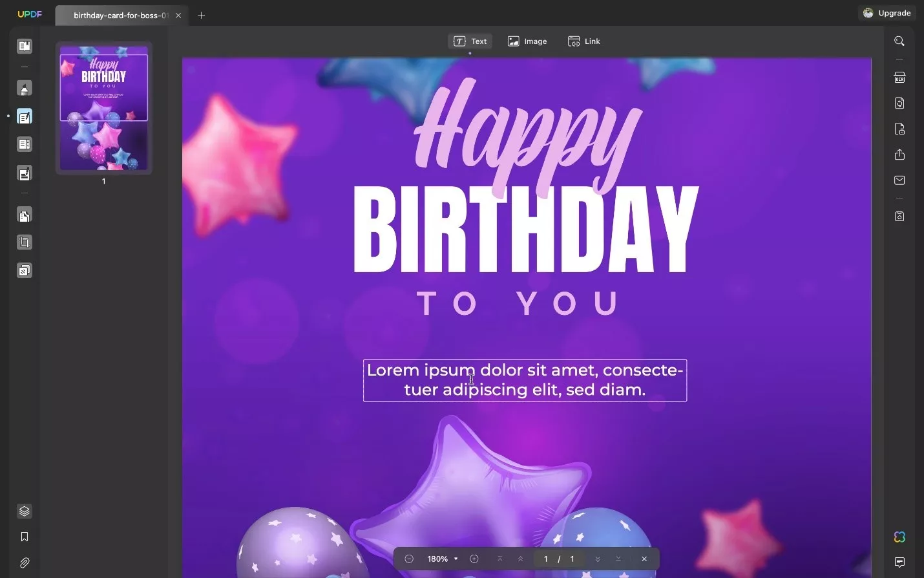This screenshot has width=924, height=578.
Task: Open the 180% zoom level dropdown
Action: coord(443,559)
